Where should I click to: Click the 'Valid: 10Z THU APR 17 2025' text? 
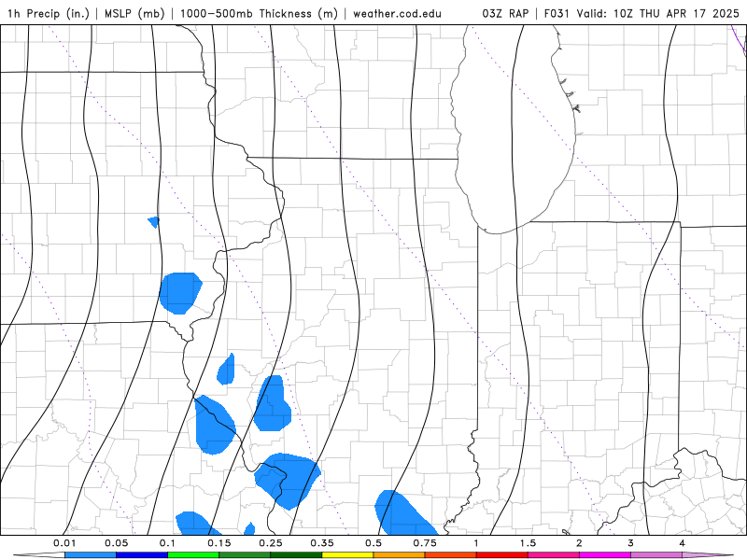(x=657, y=13)
